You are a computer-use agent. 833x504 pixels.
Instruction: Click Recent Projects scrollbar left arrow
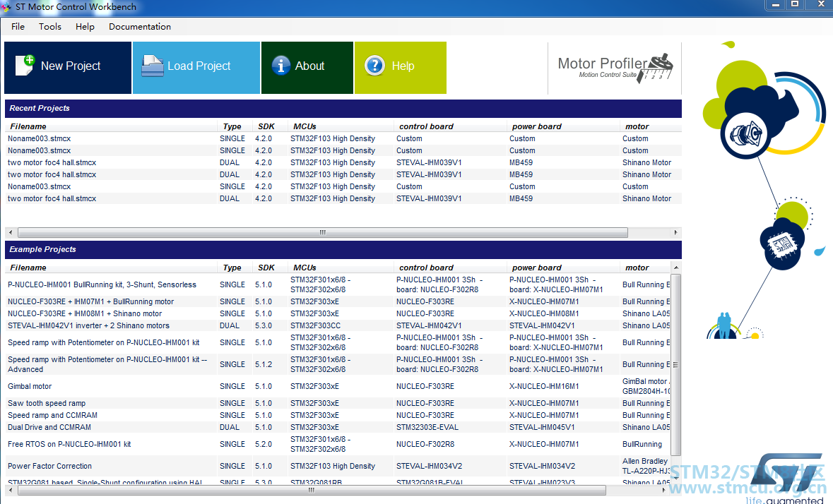(x=10, y=232)
